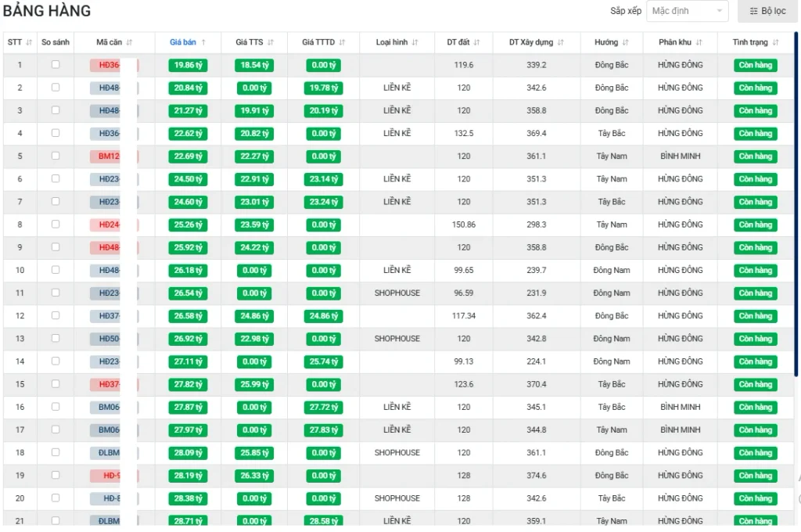Click the 22.69 tỷ price badge
The height and width of the screenshot is (532, 801).
click(188, 156)
